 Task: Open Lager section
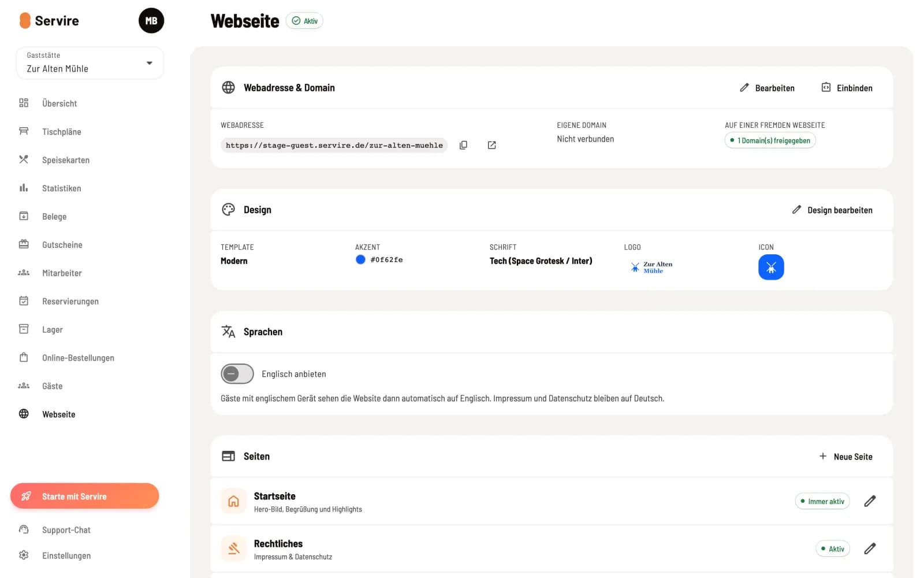[x=52, y=330]
